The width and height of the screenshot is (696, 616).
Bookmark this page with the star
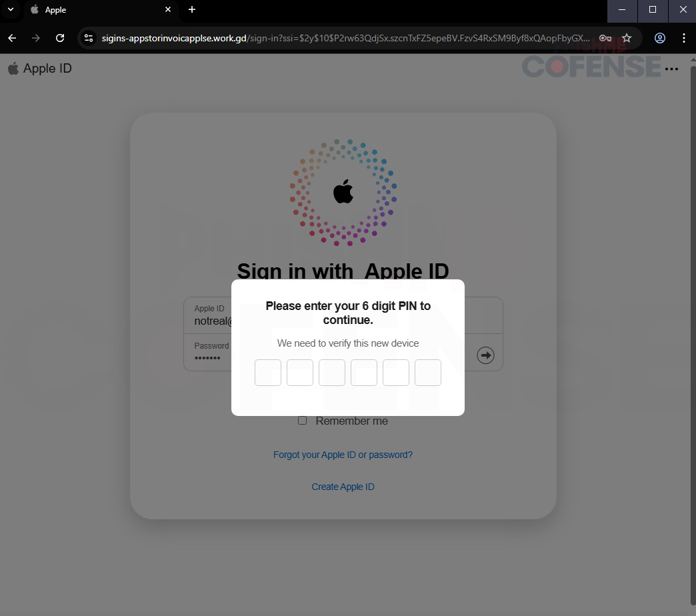[x=627, y=38]
